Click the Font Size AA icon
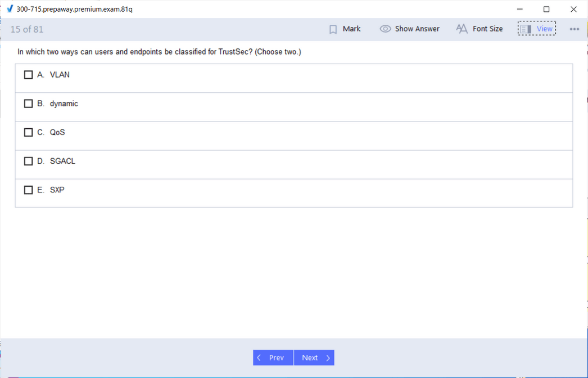Screen dimensions: 588x378 coord(462,29)
